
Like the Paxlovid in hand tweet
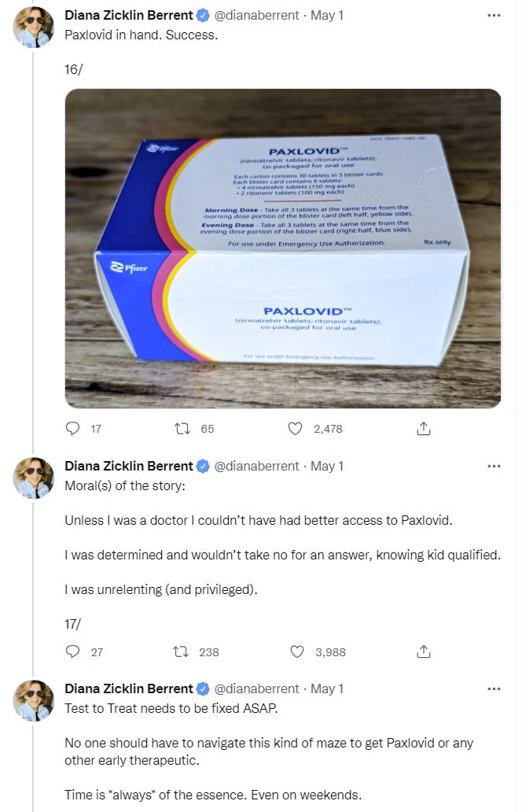(296, 429)
